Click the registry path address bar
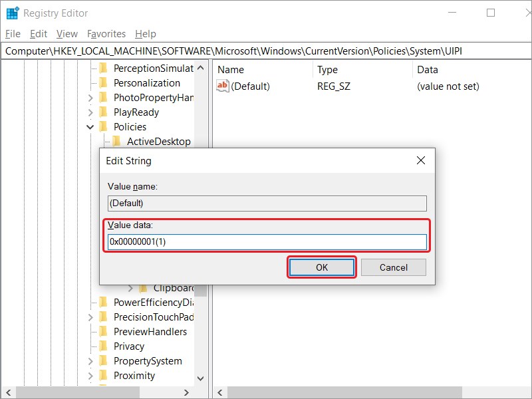 tap(266, 51)
